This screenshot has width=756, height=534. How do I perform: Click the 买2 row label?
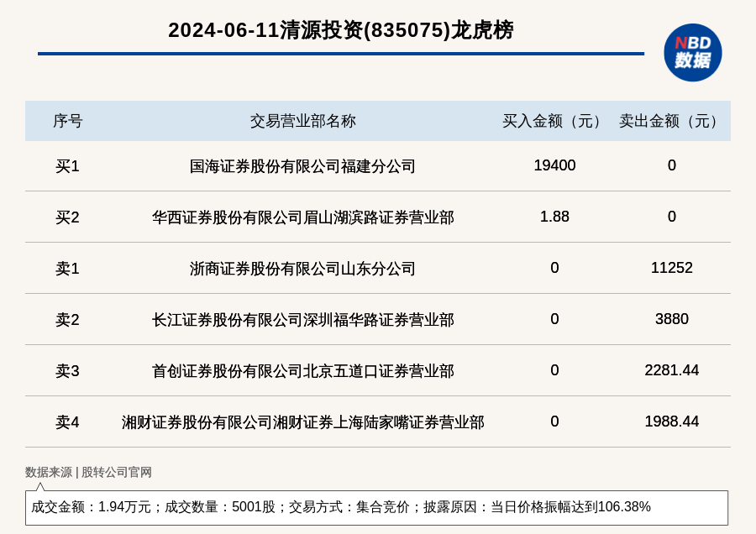[x=67, y=217]
